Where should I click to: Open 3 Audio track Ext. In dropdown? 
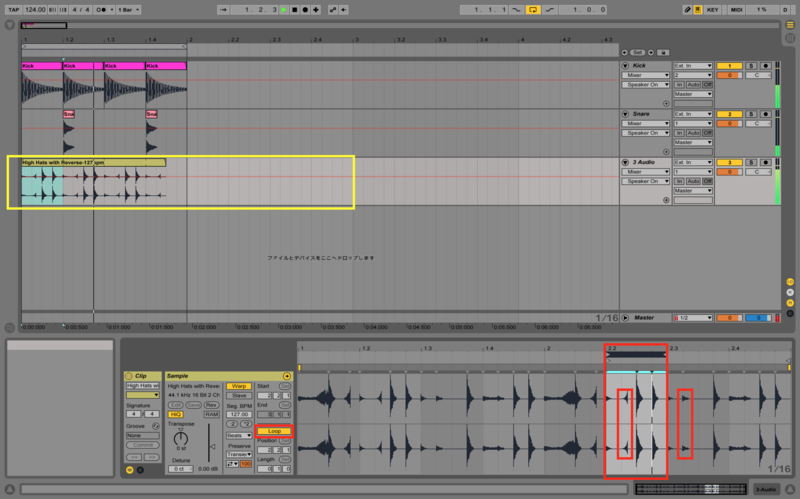(x=692, y=162)
